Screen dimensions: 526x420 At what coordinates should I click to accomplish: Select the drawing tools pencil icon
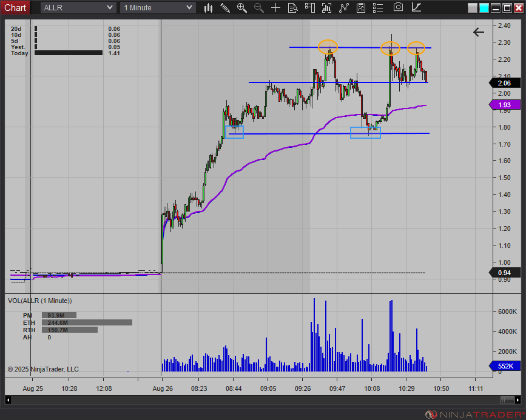tap(225, 8)
